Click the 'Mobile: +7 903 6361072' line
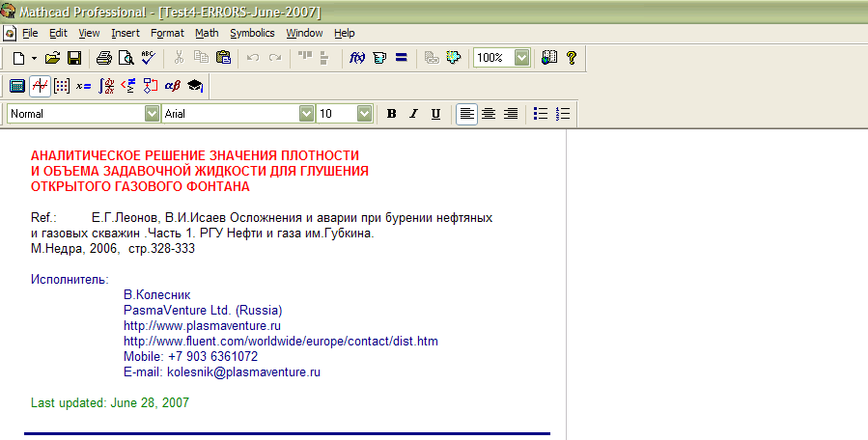 point(190,357)
